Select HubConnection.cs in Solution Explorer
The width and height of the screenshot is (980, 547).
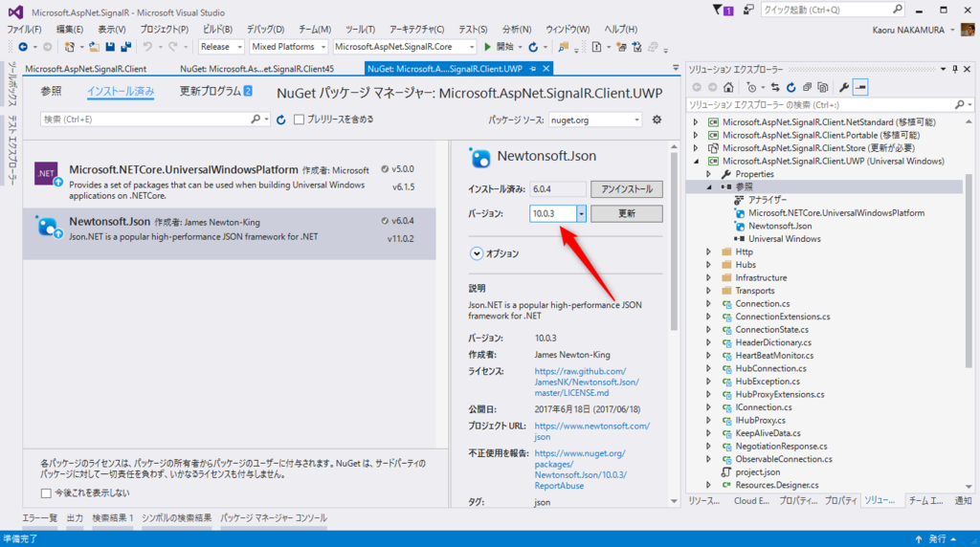pos(770,368)
